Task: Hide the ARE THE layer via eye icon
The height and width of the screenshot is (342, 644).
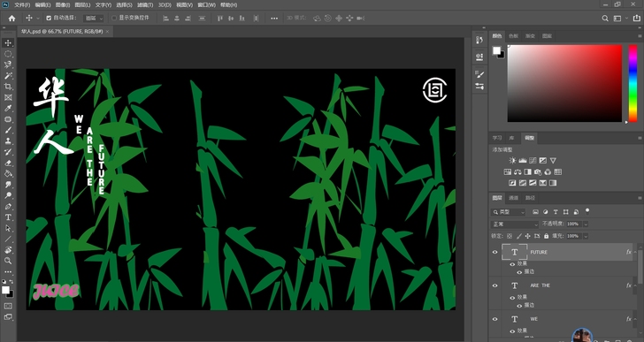Action: click(x=494, y=285)
